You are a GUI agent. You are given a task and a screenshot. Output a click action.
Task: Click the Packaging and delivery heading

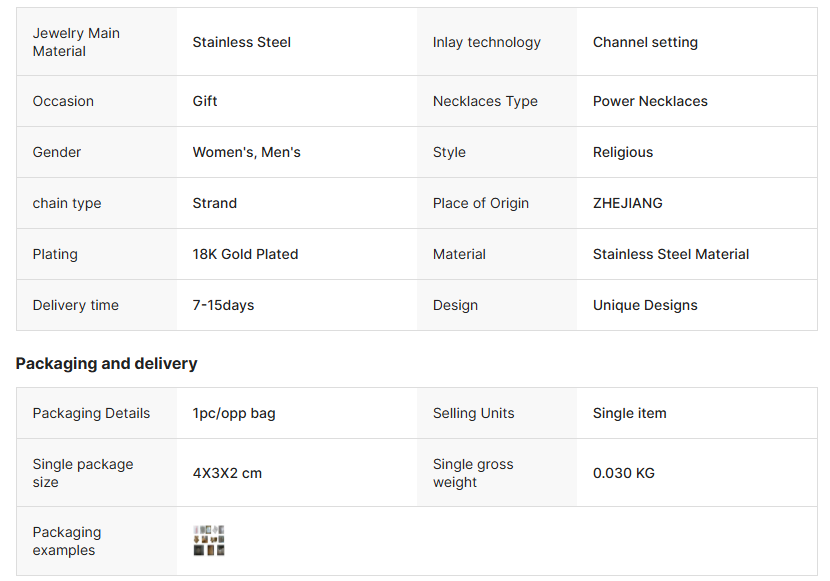[x=107, y=364]
